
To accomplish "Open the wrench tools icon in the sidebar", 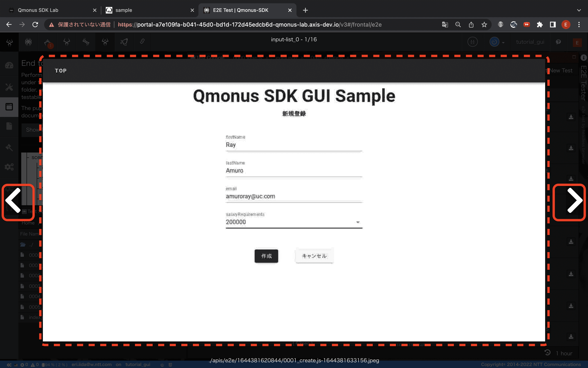I will point(9,87).
